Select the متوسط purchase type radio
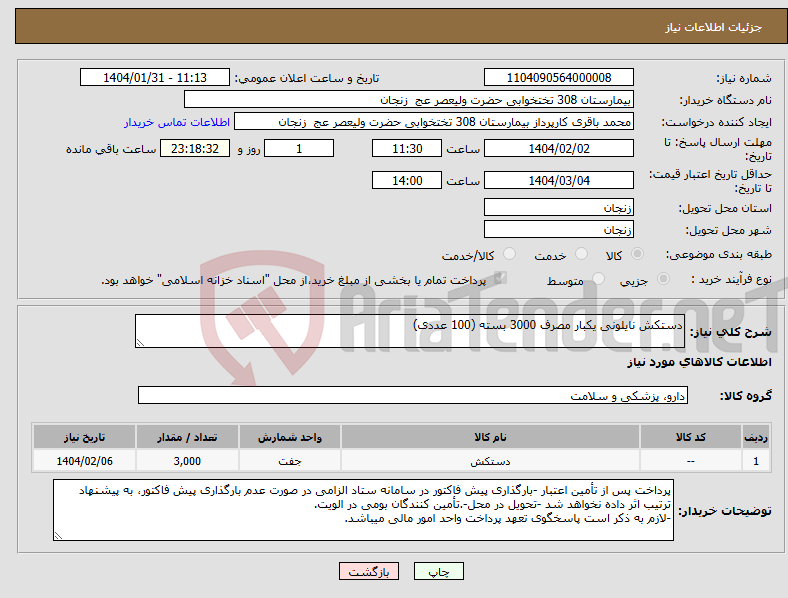788x598 pixels. (598, 279)
